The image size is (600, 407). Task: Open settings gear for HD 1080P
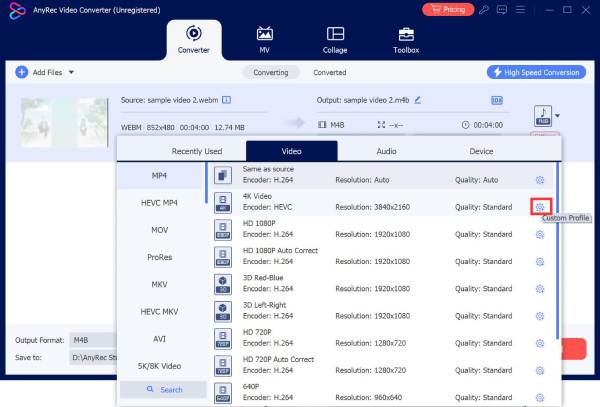pos(540,234)
